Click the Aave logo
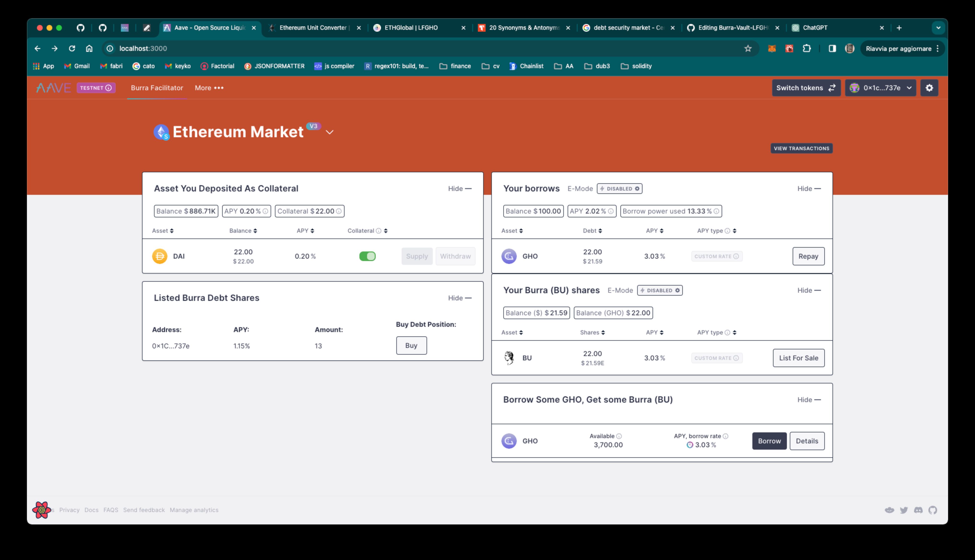The width and height of the screenshot is (975, 560). 54,88
